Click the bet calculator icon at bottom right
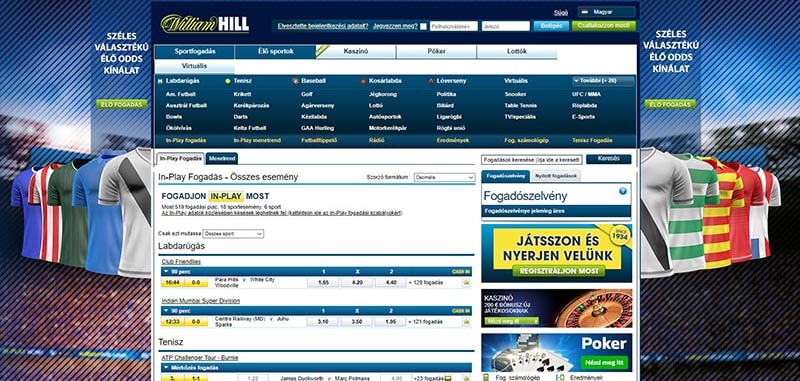 486,377
